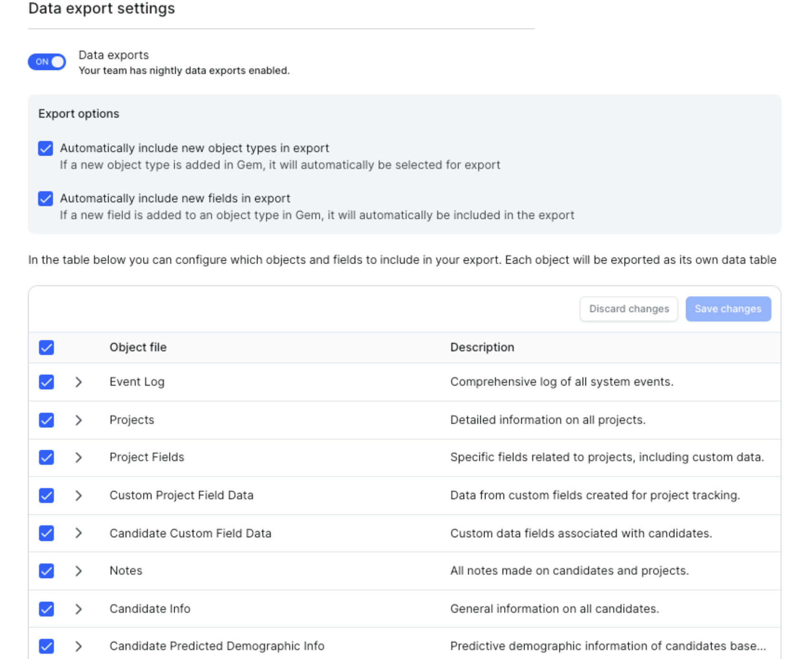Expand the Notes row
This screenshot has width=812, height=659.
click(79, 570)
